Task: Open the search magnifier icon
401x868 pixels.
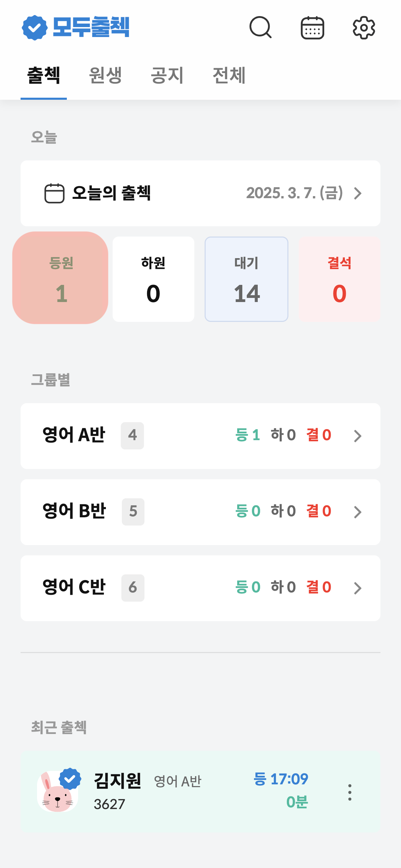Action: [x=260, y=27]
